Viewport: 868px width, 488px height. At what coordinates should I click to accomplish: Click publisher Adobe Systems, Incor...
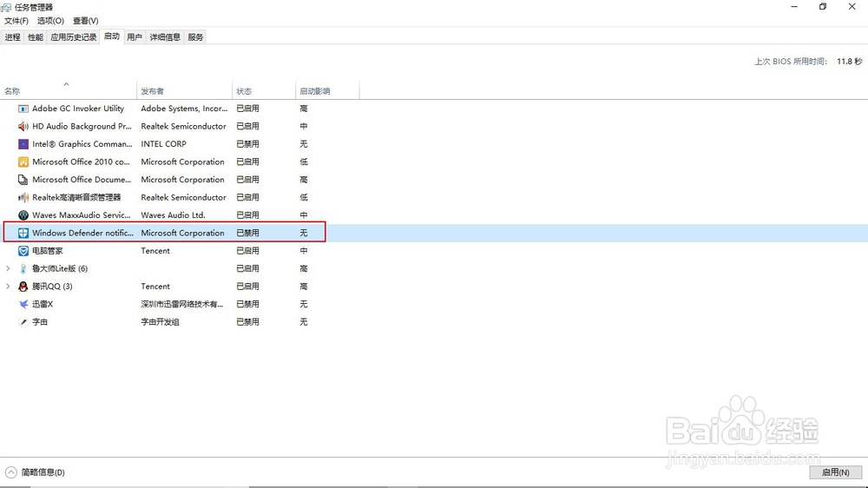[x=184, y=109]
